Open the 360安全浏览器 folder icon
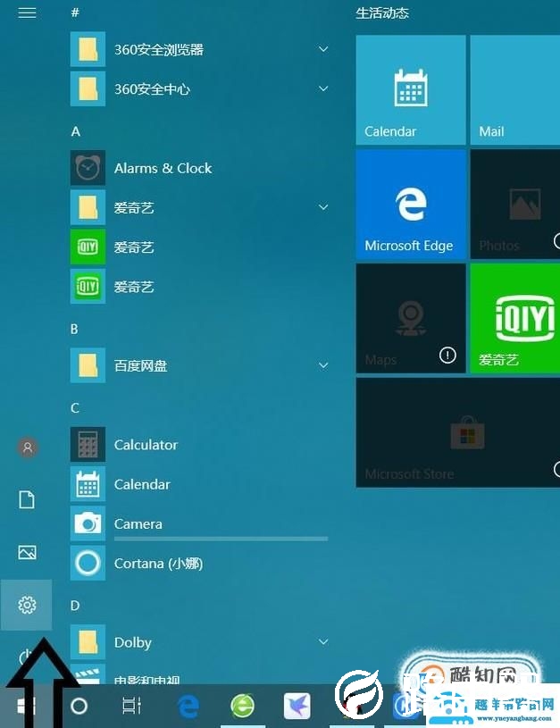560x728 pixels. 88,49
